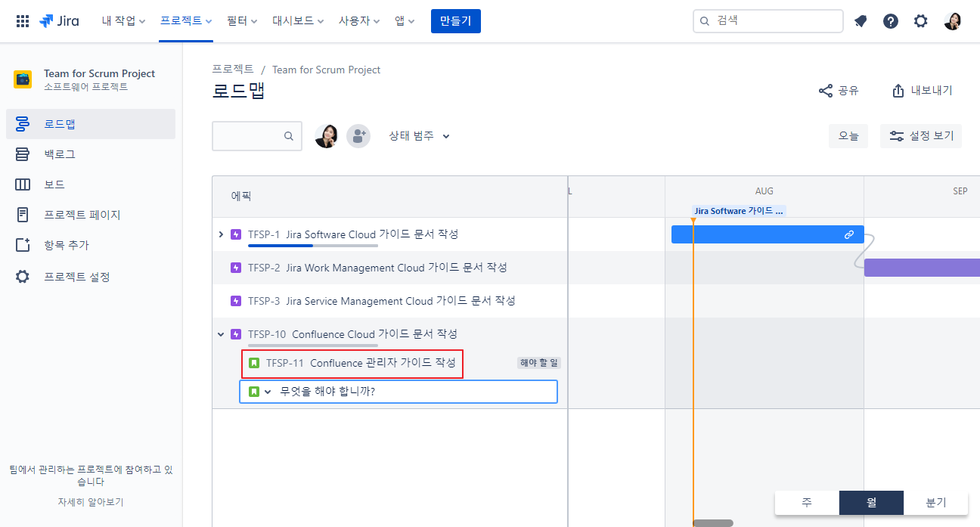Click the Jira Software 가이드 release marker

pos(739,211)
